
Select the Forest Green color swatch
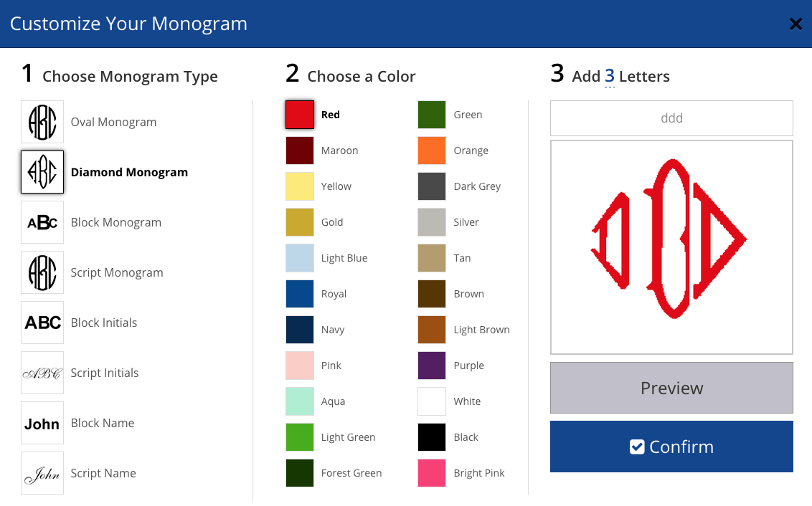coord(300,474)
